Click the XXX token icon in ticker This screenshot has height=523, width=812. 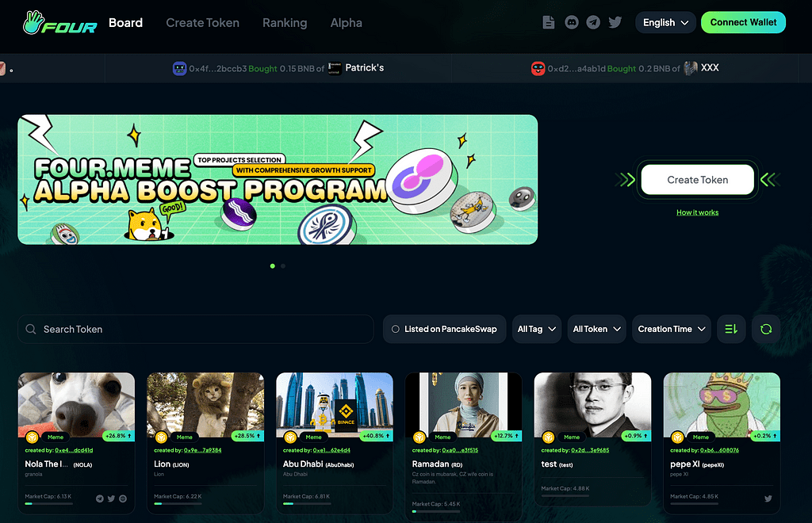pos(691,68)
